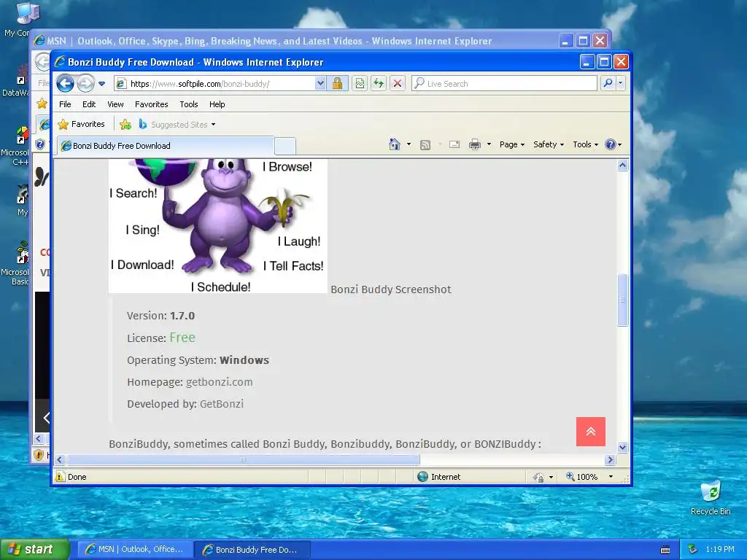Screen dimensions: 747x560
Task: Click the vertical scrollbar thumb
Action: [x=622, y=300]
